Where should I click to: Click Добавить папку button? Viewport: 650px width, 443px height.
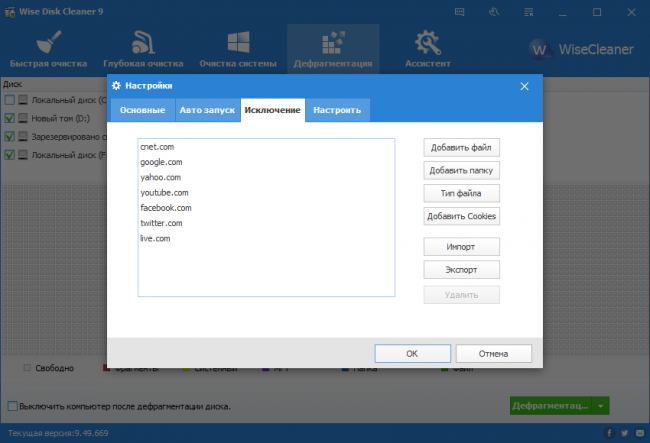tap(461, 170)
